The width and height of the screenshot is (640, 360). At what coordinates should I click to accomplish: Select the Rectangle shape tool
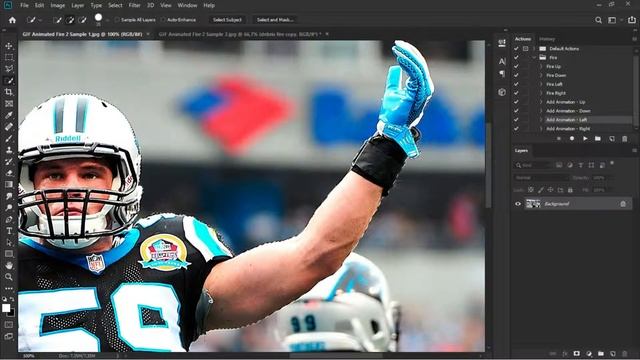click(x=9, y=254)
